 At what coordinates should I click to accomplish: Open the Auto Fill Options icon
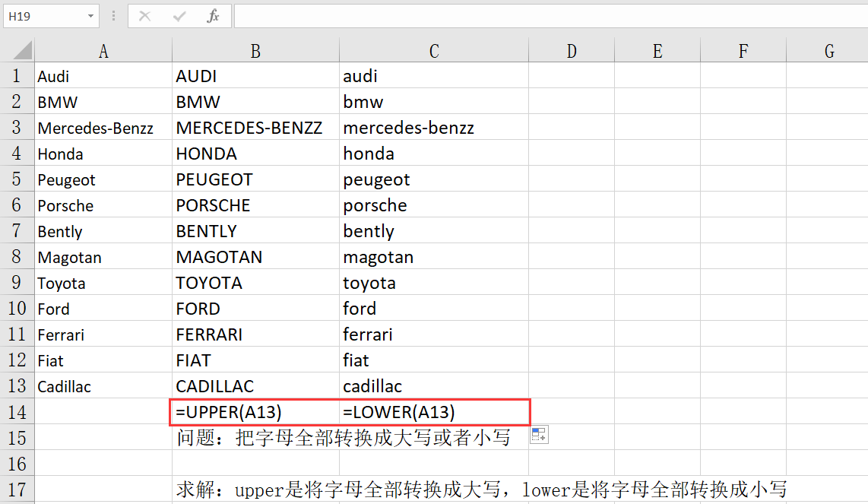click(539, 435)
